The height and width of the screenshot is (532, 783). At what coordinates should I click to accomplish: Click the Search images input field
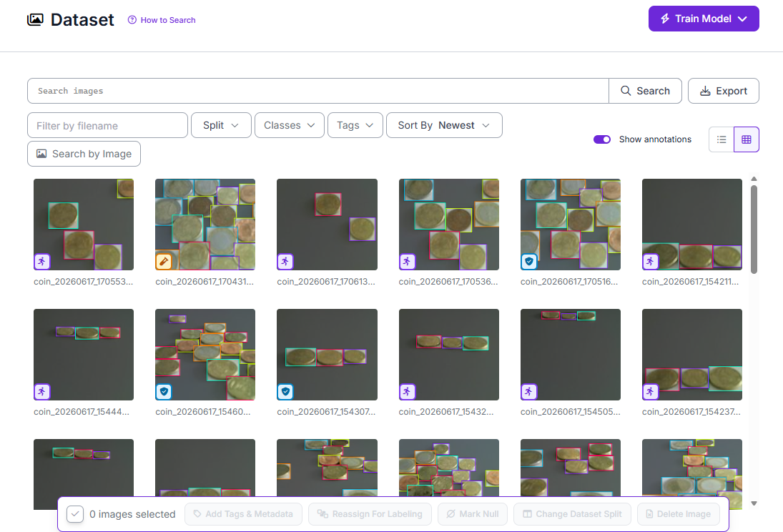coord(318,91)
